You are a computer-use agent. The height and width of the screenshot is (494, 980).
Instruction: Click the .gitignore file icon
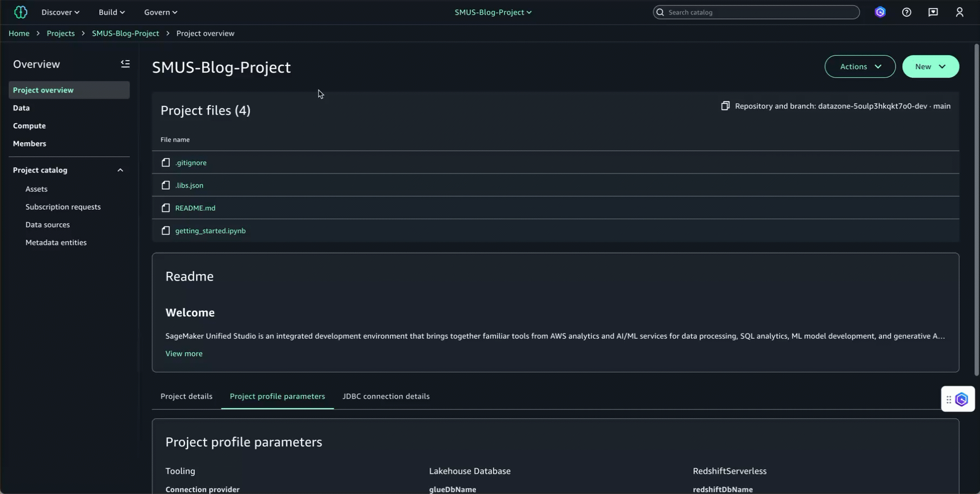point(165,162)
